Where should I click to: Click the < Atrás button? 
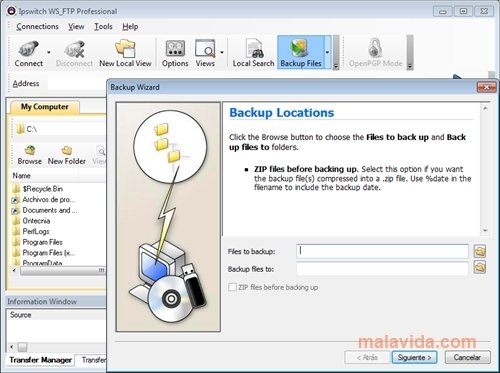coord(367,357)
